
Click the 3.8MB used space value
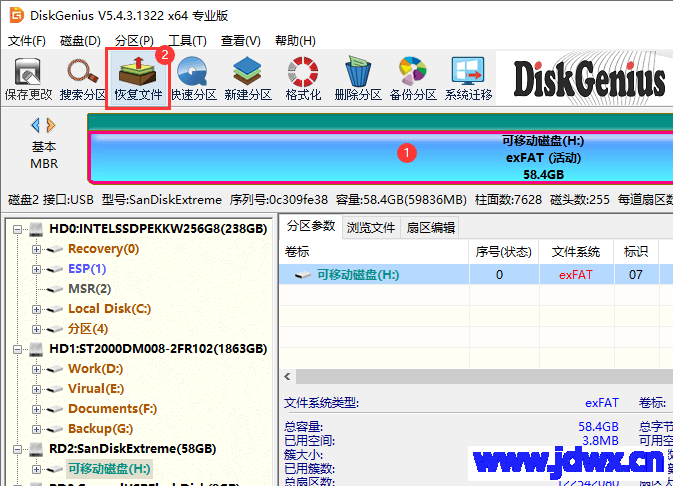[x=600, y=441]
